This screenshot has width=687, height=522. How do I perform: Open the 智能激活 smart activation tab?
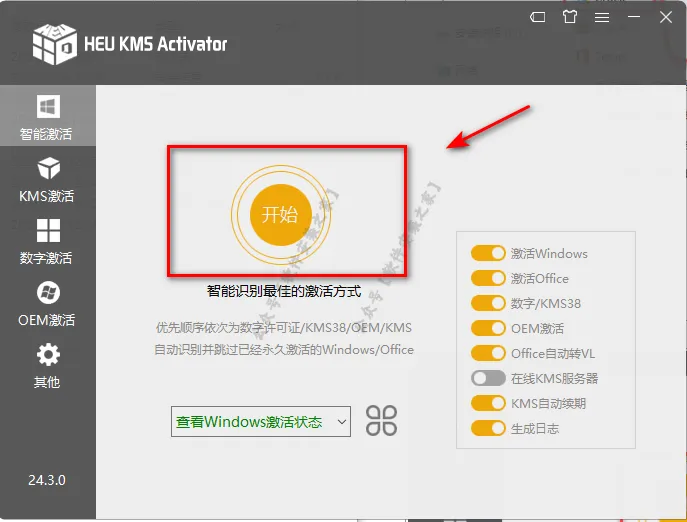pos(47,117)
